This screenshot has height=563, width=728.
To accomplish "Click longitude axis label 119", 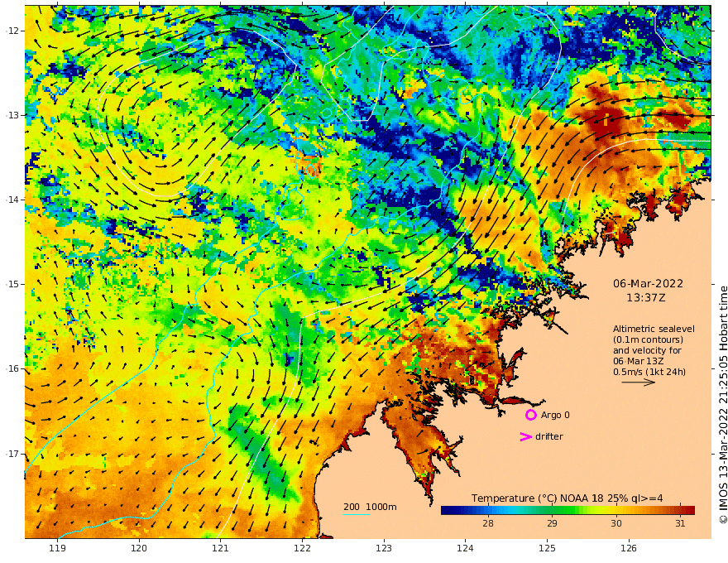I will coord(57,548).
